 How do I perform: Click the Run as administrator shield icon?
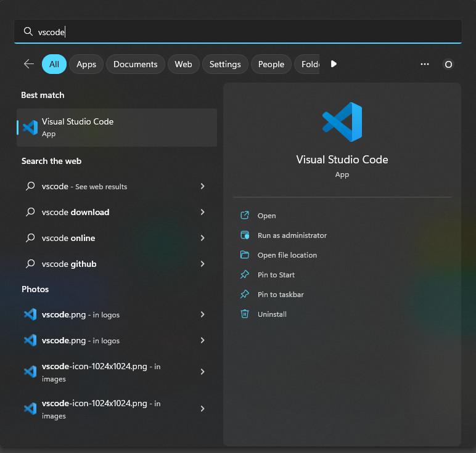(x=245, y=235)
